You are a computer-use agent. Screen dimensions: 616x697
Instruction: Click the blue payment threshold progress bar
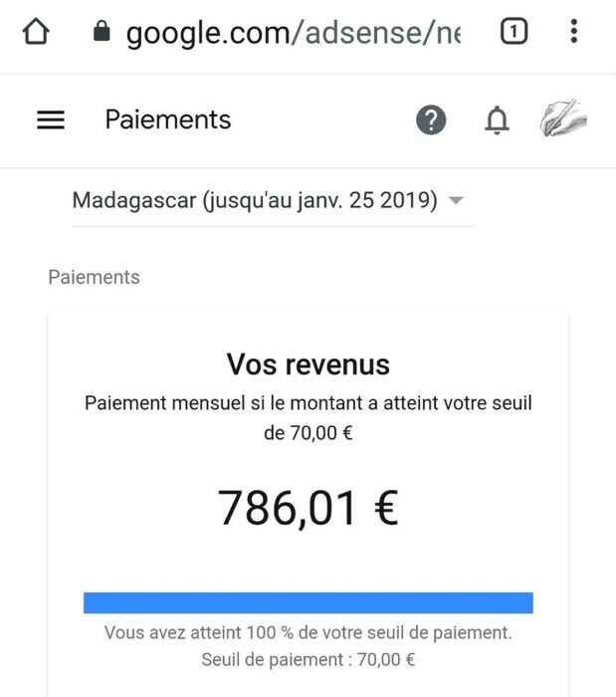(308, 602)
